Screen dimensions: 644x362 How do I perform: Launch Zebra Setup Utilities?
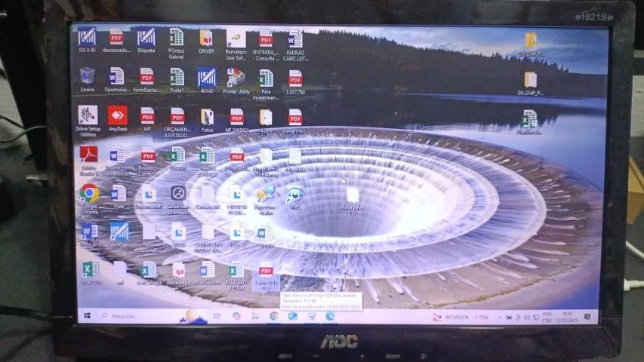point(88,121)
